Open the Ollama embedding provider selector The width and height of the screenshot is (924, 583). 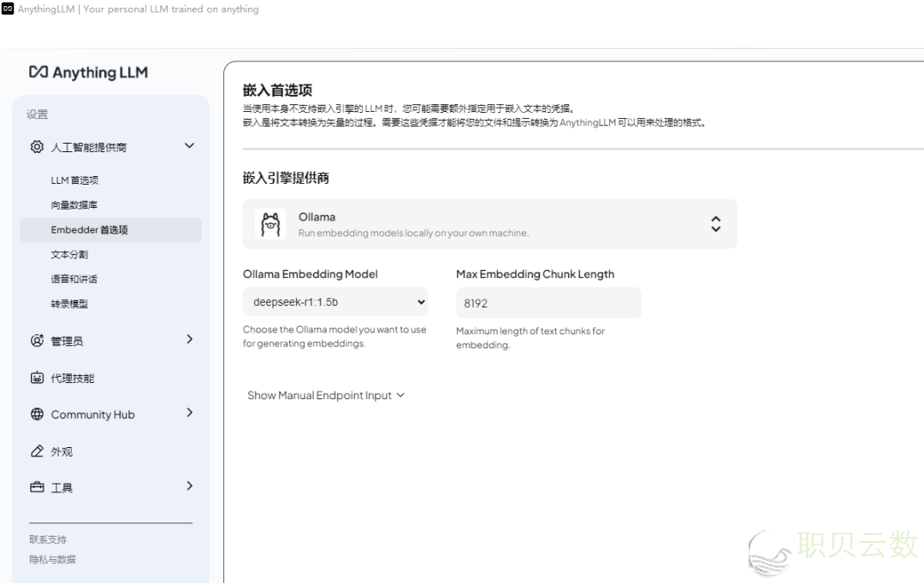[489, 224]
